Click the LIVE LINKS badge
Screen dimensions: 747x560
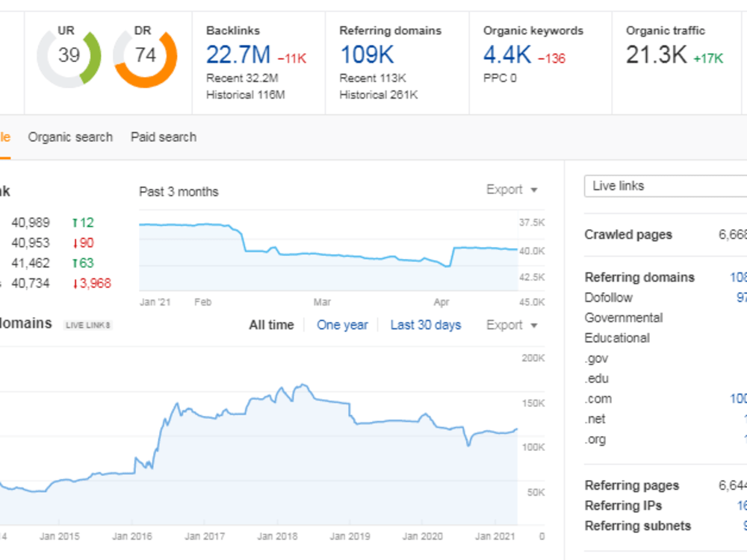(88, 326)
